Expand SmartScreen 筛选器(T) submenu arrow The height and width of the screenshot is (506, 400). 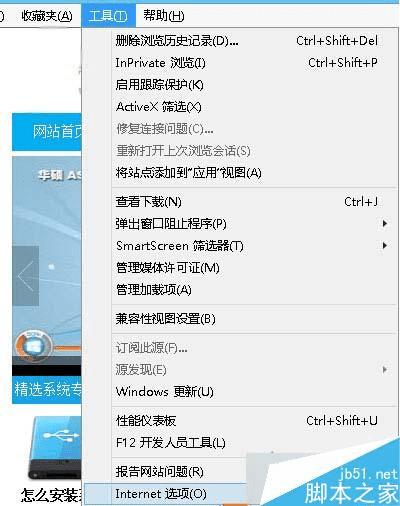pyautogui.click(x=385, y=246)
